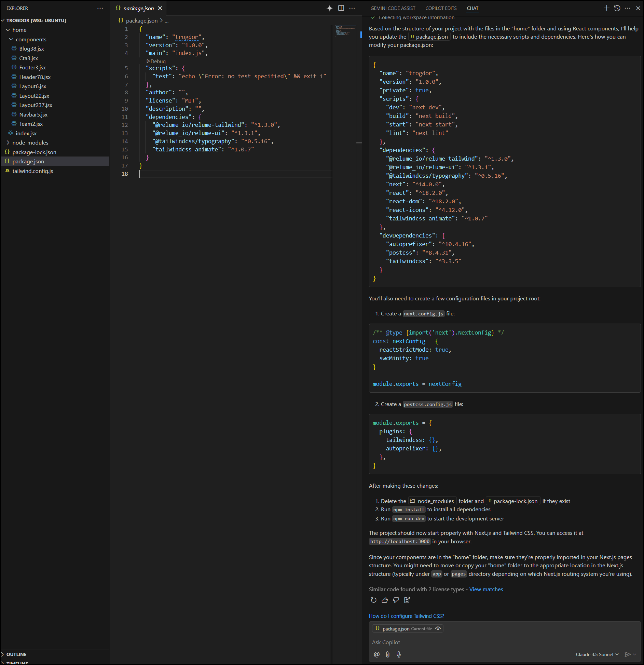Switch to Gemini Code Assist tab
644x665 pixels.
[x=393, y=8]
